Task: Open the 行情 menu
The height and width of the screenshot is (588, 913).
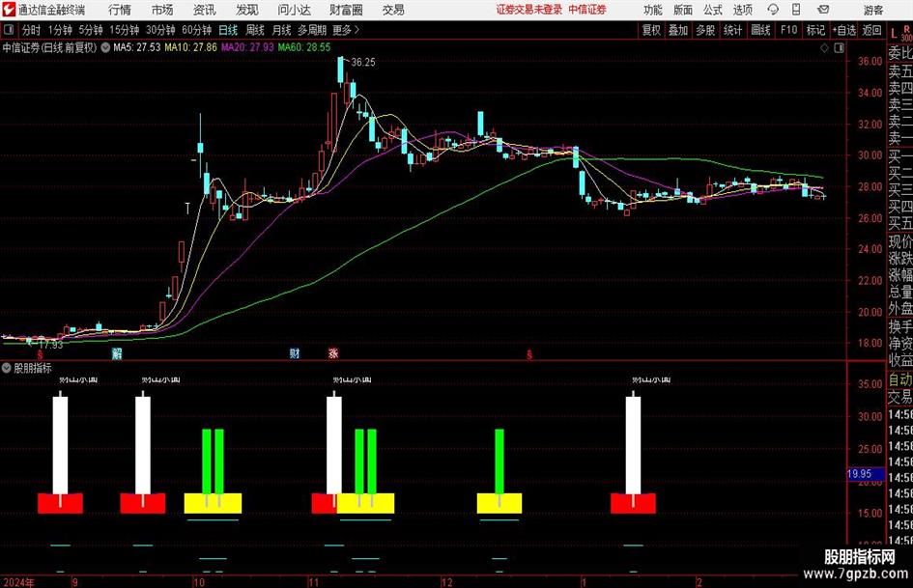Action: 120,10
